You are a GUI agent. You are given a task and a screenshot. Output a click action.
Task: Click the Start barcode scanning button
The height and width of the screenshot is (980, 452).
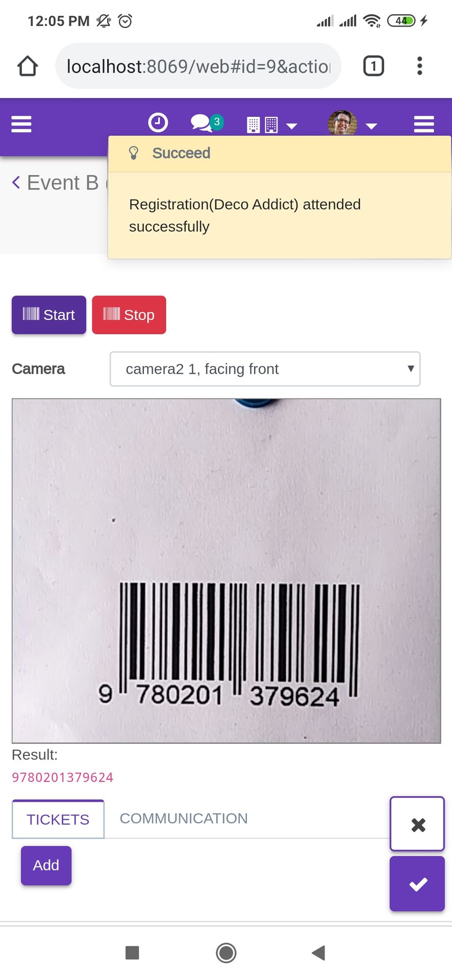click(49, 315)
